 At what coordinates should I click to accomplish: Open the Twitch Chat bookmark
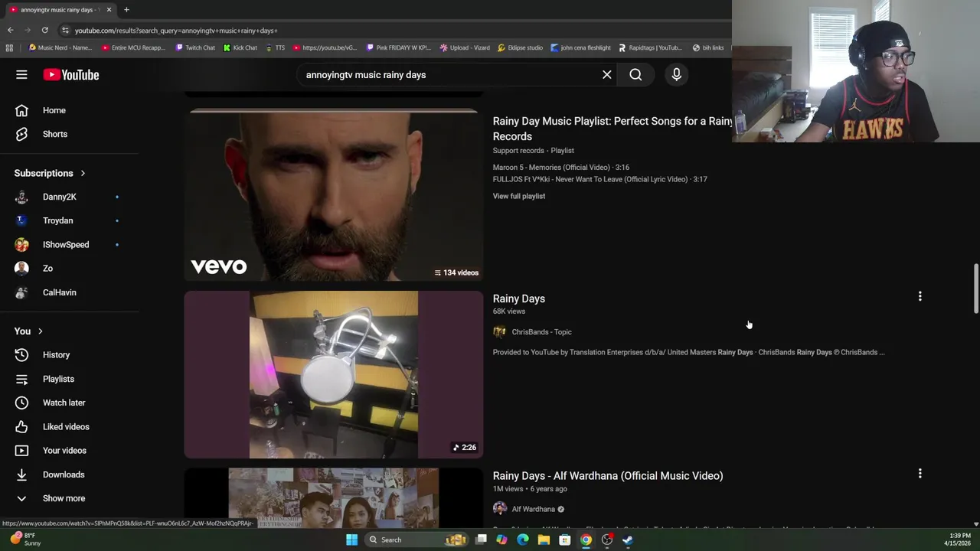195,47
